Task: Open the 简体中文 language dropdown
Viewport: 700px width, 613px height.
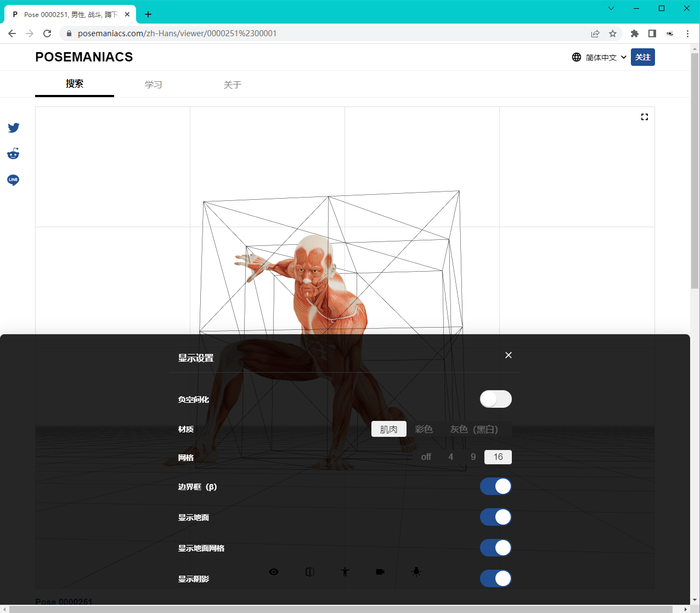Action: [x=606, y=57]
